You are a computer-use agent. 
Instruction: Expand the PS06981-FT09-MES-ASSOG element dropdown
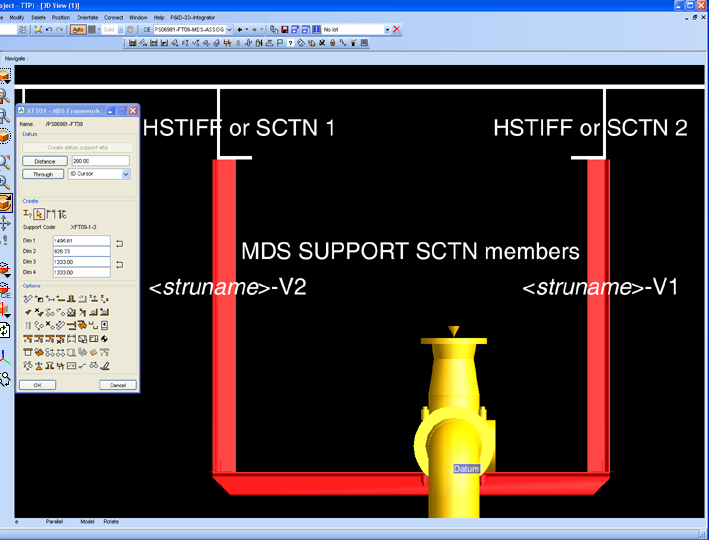[229, 30]
